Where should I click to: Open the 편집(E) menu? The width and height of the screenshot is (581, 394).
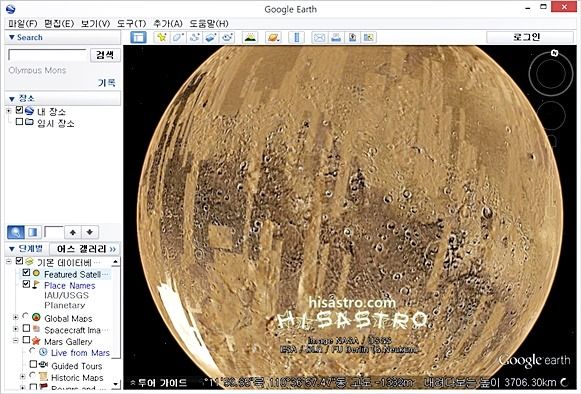pos(59,24)
